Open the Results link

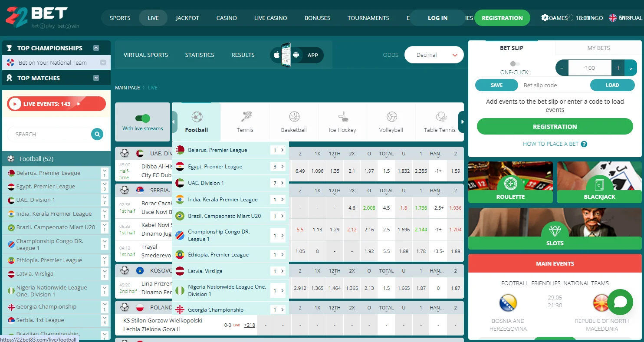(x=243, y=55)
